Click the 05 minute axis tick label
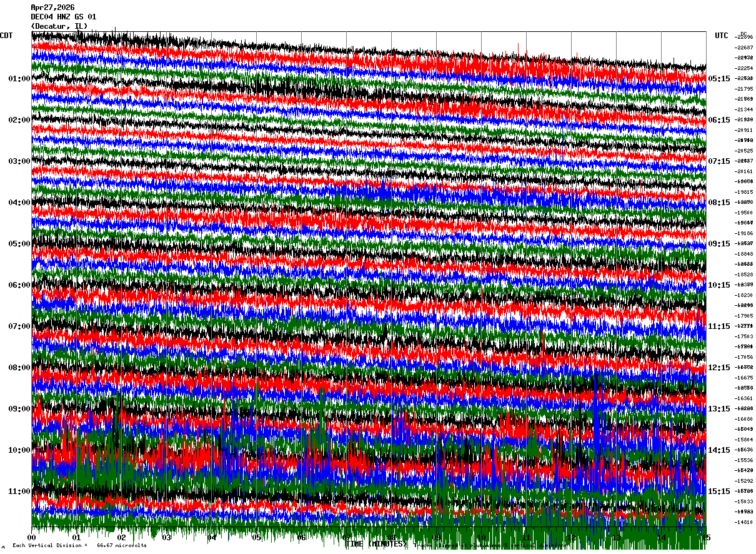The height and width of the screenshot is (554, 756). [x=257, y=537]
